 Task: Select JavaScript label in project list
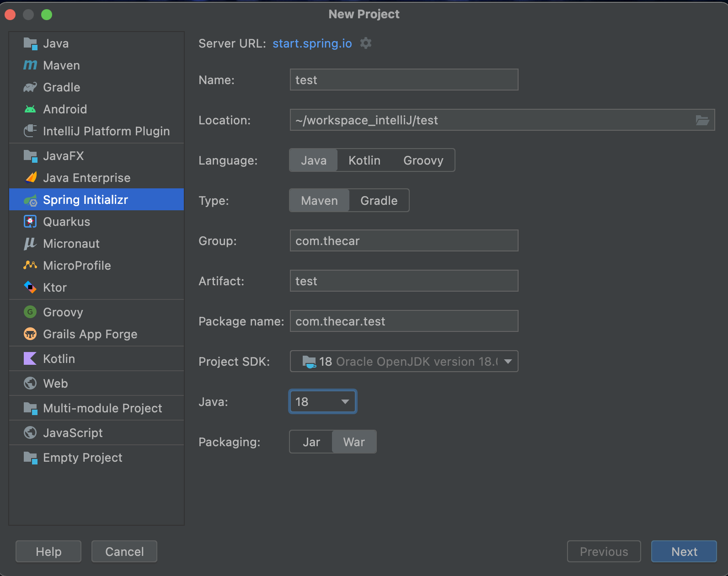pos(73,433)
